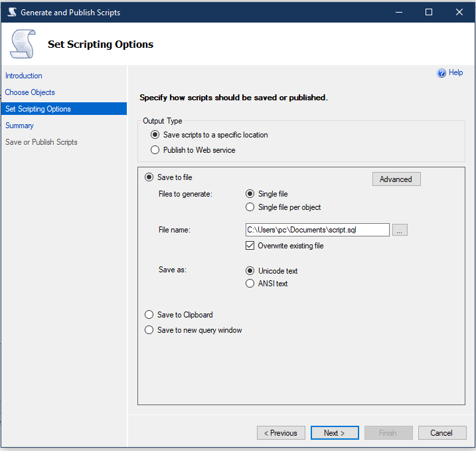Jump to the Summary page in sidebar
The image size is (476, 451).
[19, 126]
